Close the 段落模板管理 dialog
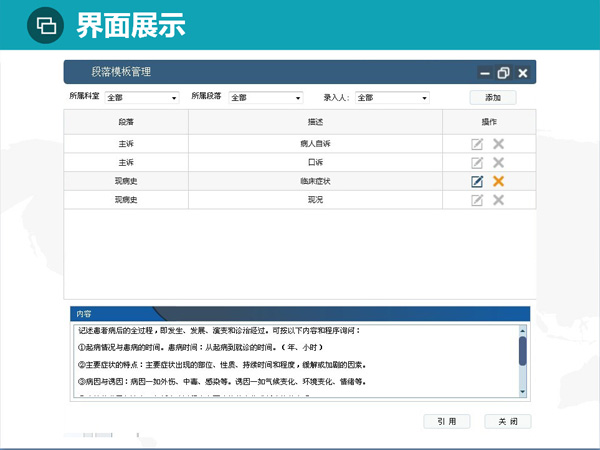 (x=523, y=73)
